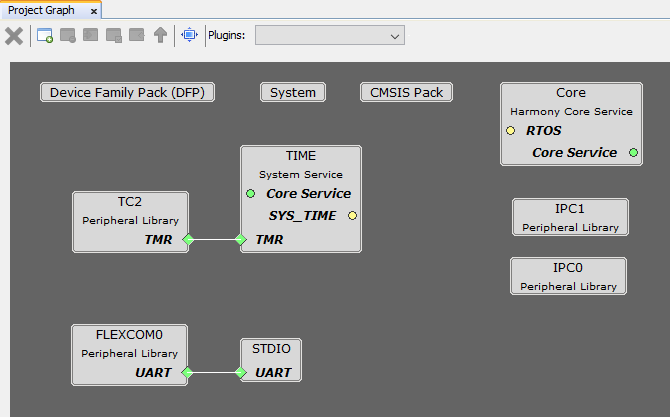Image resolution: width=670 pixels, height=417 pixels.
Task: Click the TMR diamond connector on TIME
Action: pyautogui.click(x=240, y=239)
